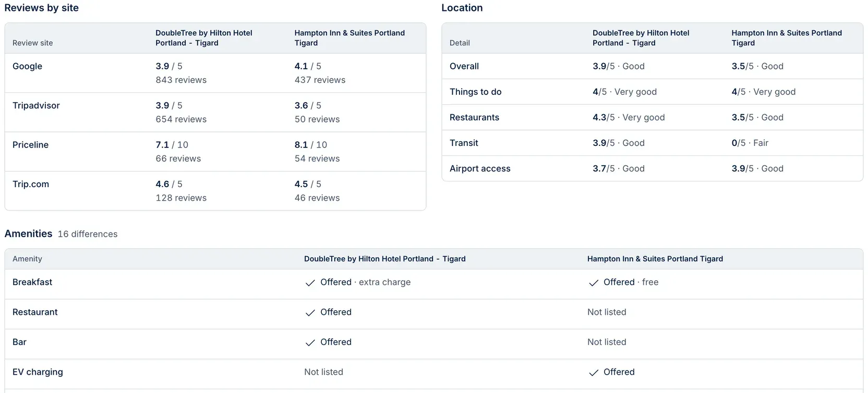Select the Google review site row label
The width and height of the screenshot is (868, 393).
[x=27, y=66]
